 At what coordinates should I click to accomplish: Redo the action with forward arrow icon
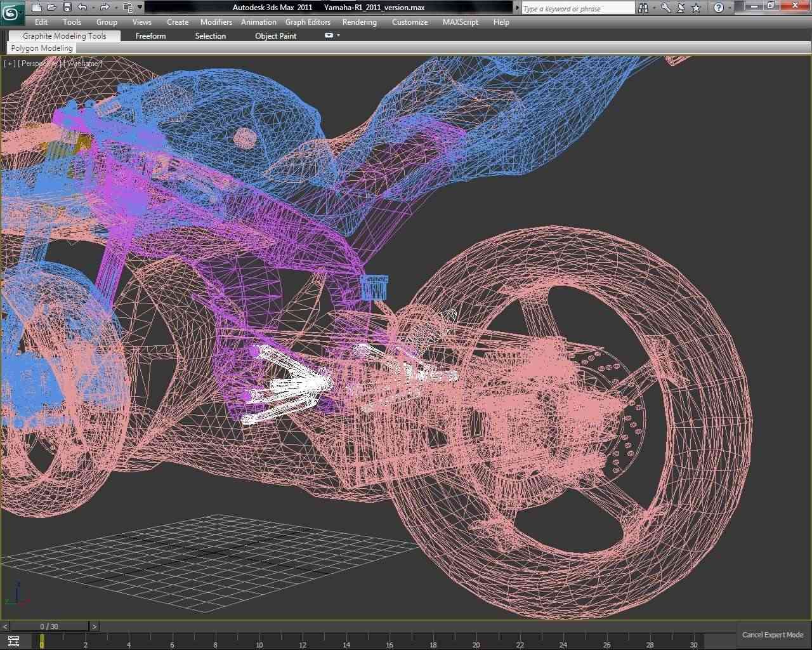[105, 8]
